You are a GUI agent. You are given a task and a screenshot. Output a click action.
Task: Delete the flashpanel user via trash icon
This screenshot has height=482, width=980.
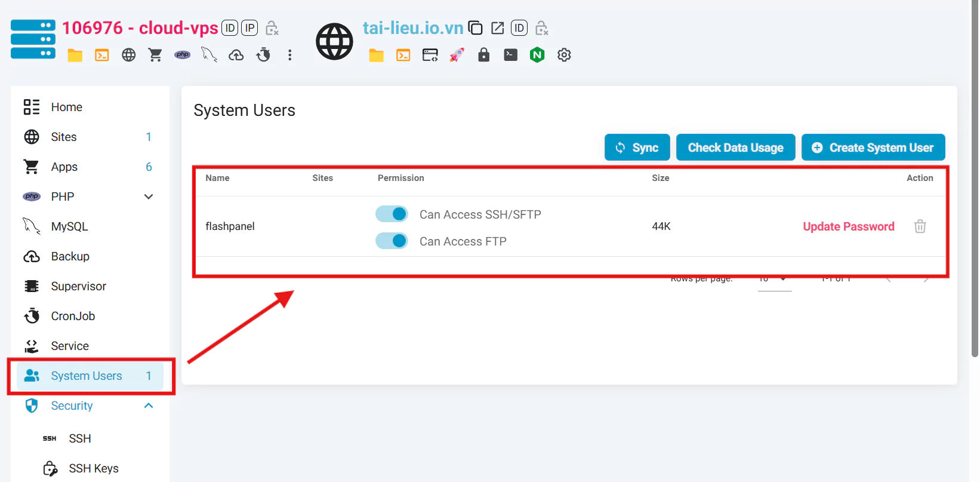point(920,226)
